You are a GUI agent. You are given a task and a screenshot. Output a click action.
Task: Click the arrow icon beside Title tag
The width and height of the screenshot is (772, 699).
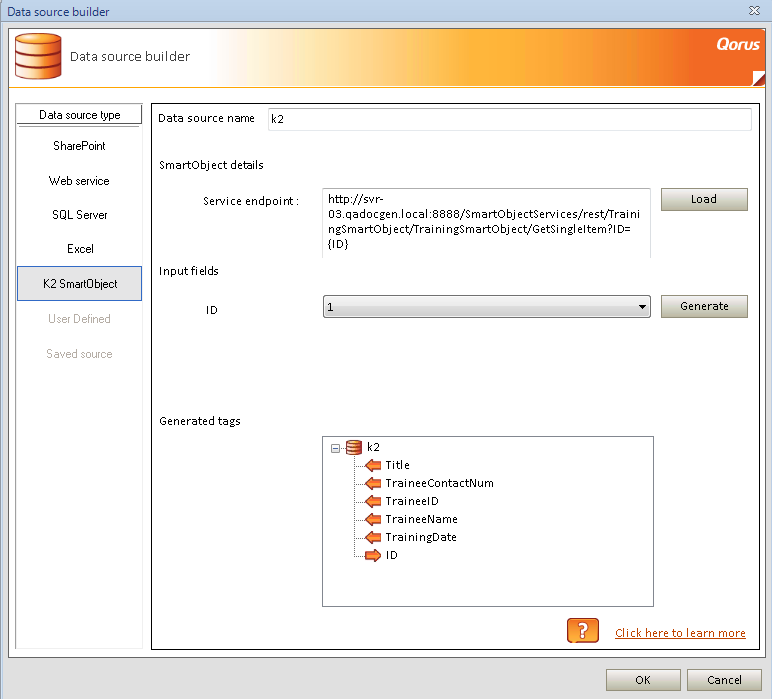pos(373,465)
